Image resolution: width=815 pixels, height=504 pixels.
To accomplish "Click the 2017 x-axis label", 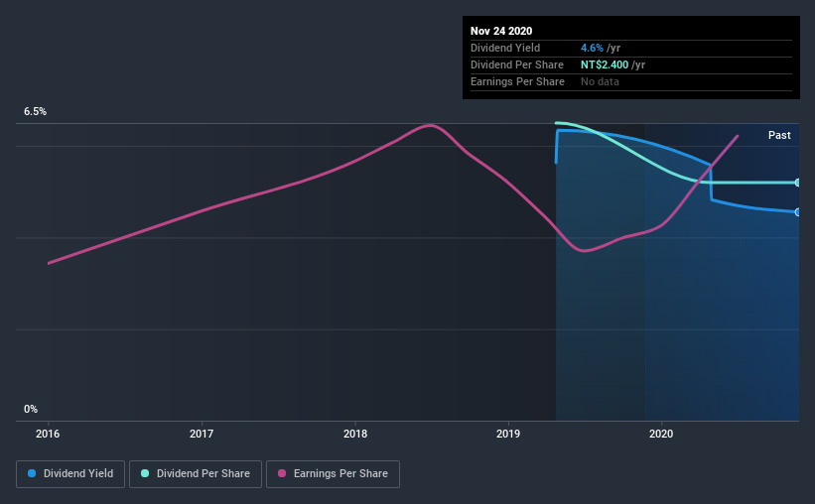I will pos(202,434).
